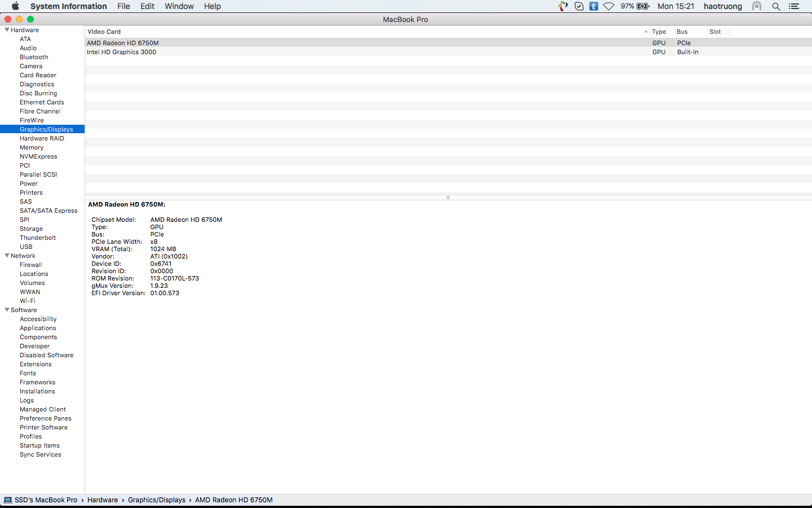The width and height of the screenshot is (812, 508).
Task: Select ATA in the sidebar
Action: (x=25, y=39)
